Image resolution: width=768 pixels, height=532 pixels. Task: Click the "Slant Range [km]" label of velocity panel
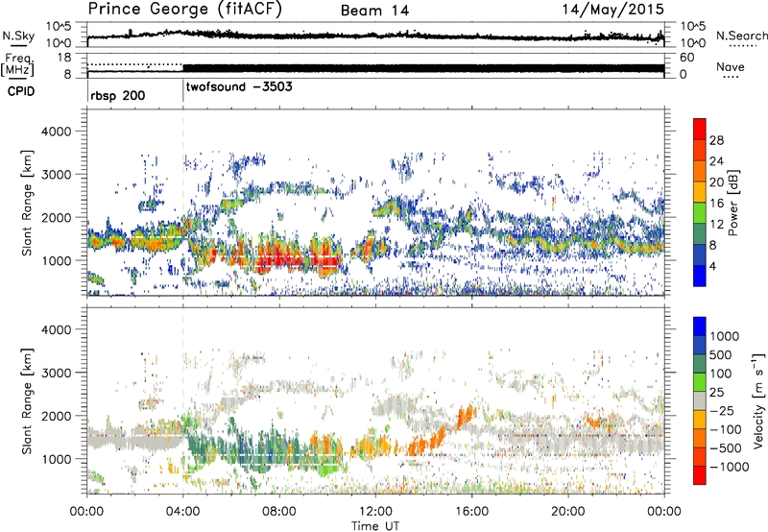tap(27, 400)
